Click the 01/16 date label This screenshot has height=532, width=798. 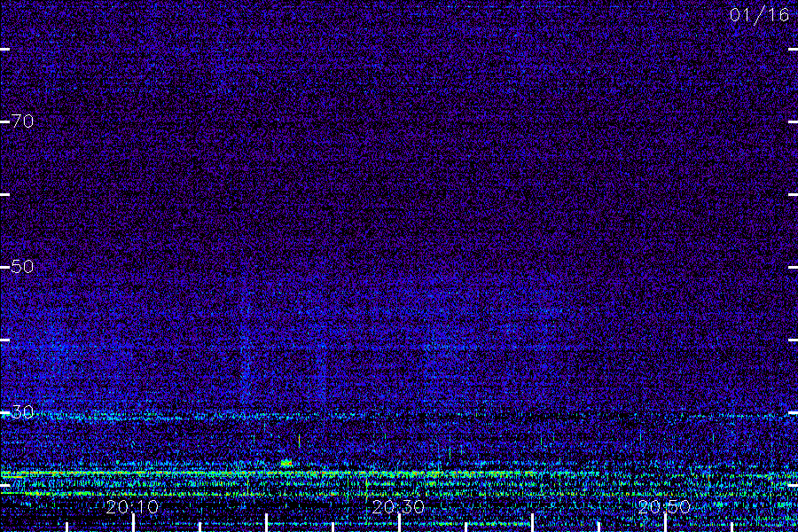tap(759, 15)
